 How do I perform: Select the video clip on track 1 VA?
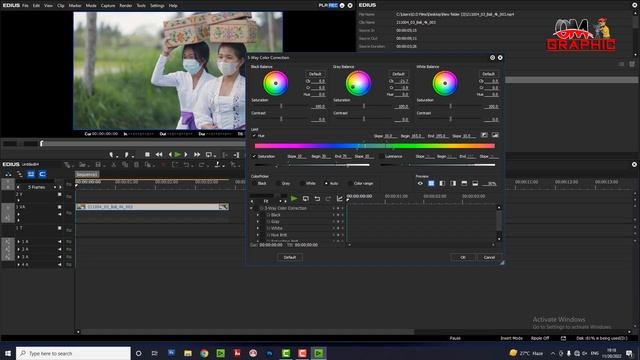tap(152, 207)
